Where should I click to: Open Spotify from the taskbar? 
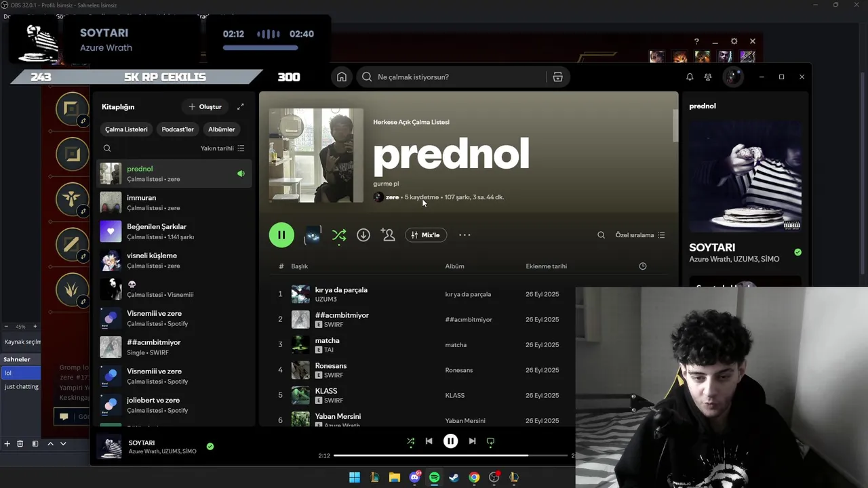(434, 477)
